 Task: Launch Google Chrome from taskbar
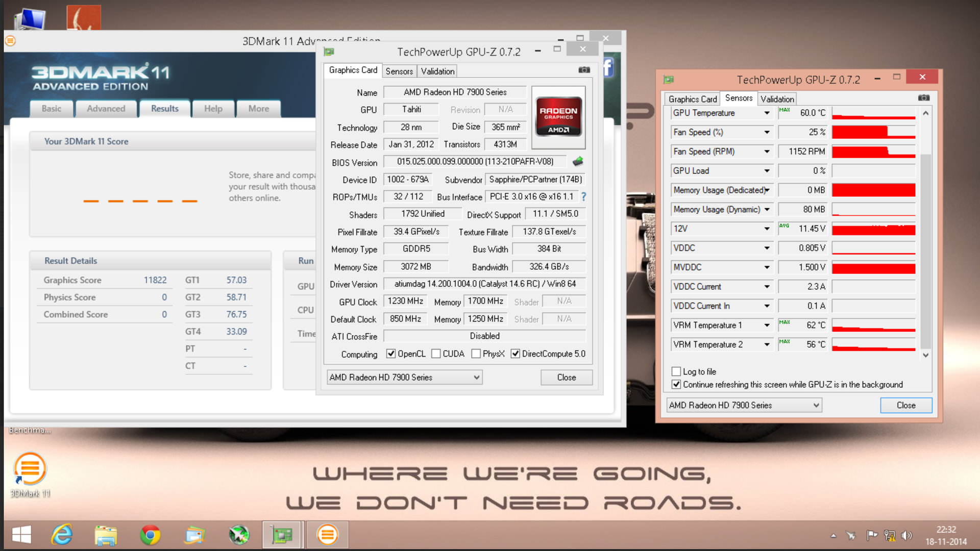coord(150,535)
